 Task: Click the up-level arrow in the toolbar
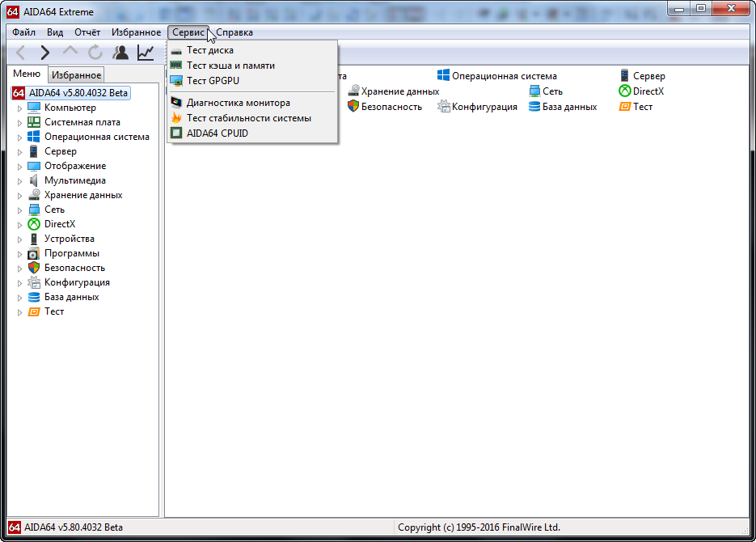pos(70,52)
